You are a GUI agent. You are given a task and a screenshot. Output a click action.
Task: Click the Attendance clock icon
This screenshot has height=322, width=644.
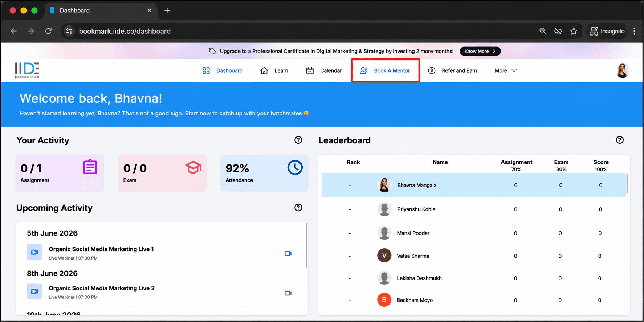tap(295, 168)
